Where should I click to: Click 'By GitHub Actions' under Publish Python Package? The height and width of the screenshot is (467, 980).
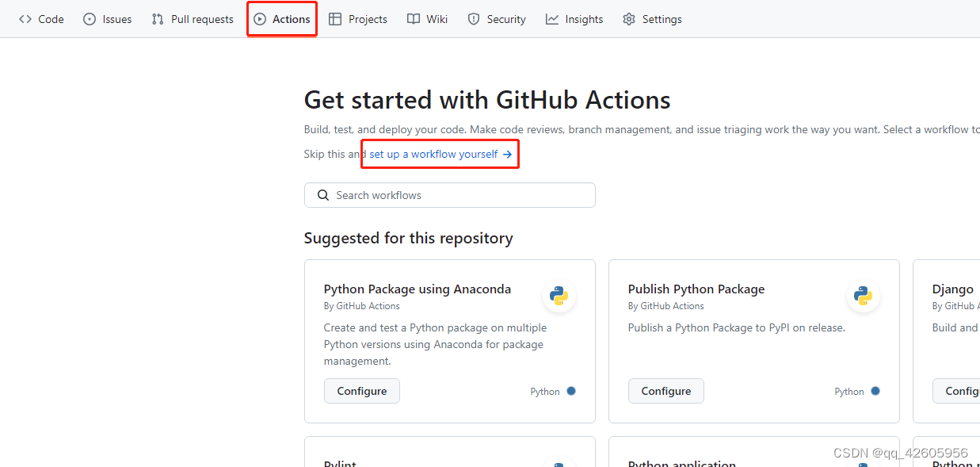(x=666, y=306)
